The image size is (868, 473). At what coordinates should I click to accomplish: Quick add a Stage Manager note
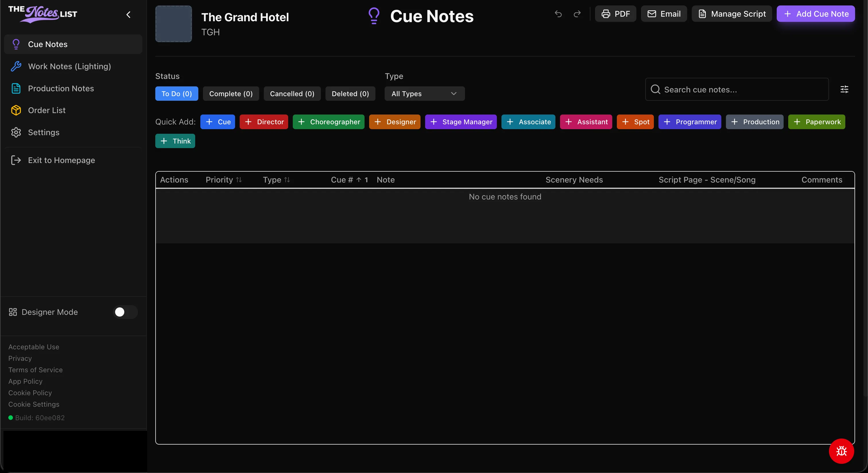pyautogui.click(x=461, y=122)
